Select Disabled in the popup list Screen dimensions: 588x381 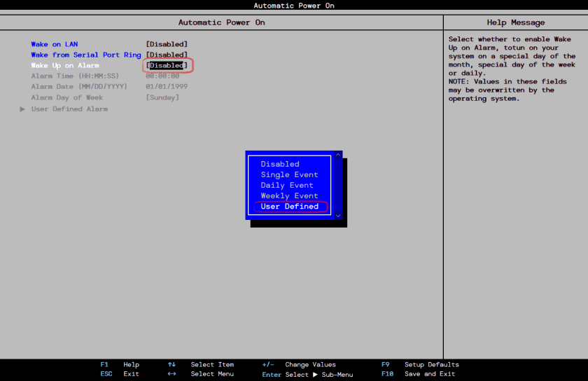(280, 164)
